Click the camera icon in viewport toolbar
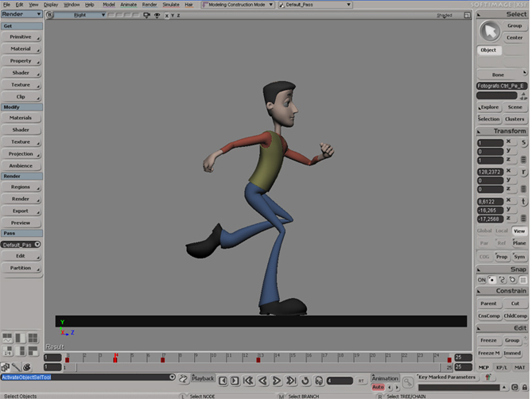 (x=148, y=14)
